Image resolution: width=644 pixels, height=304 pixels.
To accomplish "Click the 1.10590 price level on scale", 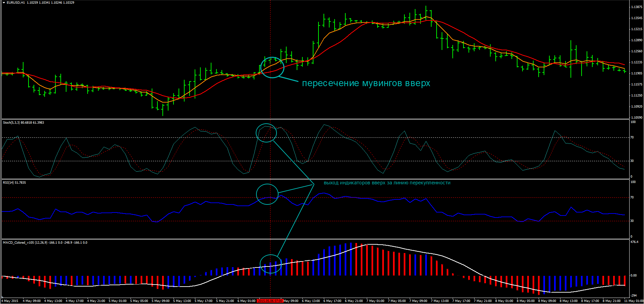I will pyautogui.click(x=637, y=118).
